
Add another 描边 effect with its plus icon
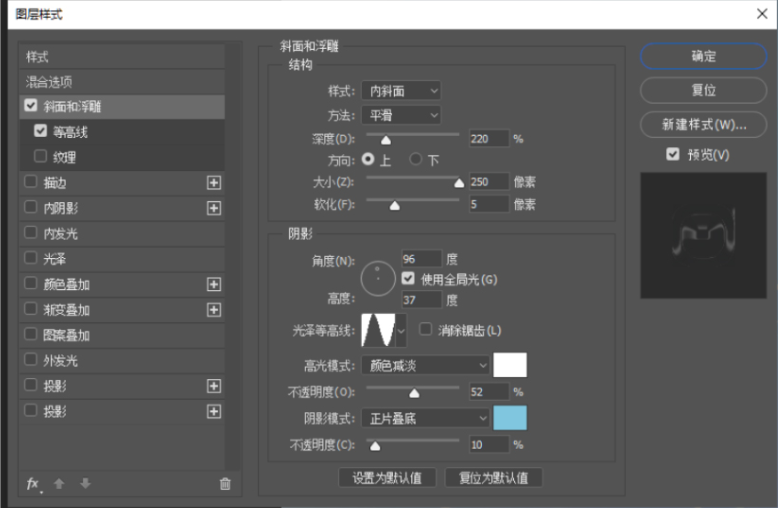click(214, 183)
